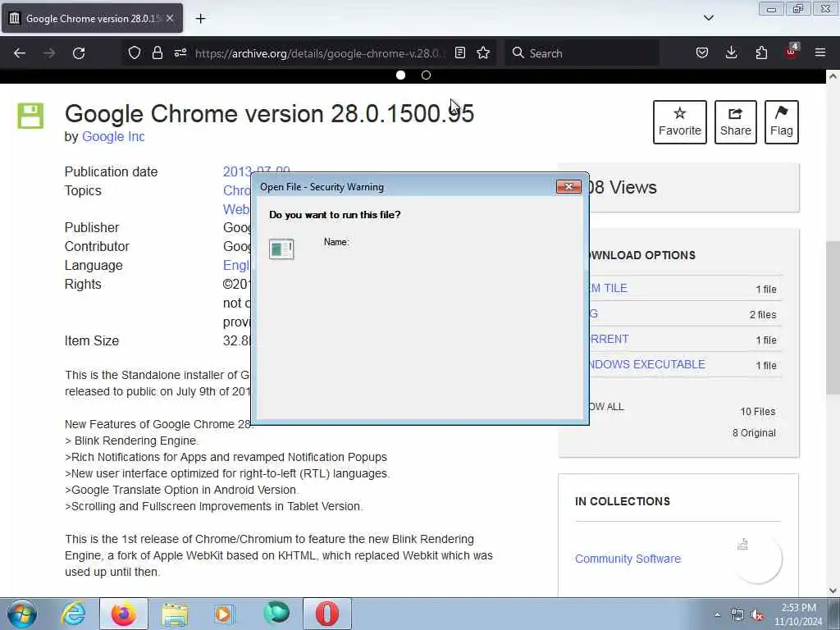The width and height of the screenshot is (840, 630).
Task: Close the Google Chrome version tab
Action: [170, 18]
